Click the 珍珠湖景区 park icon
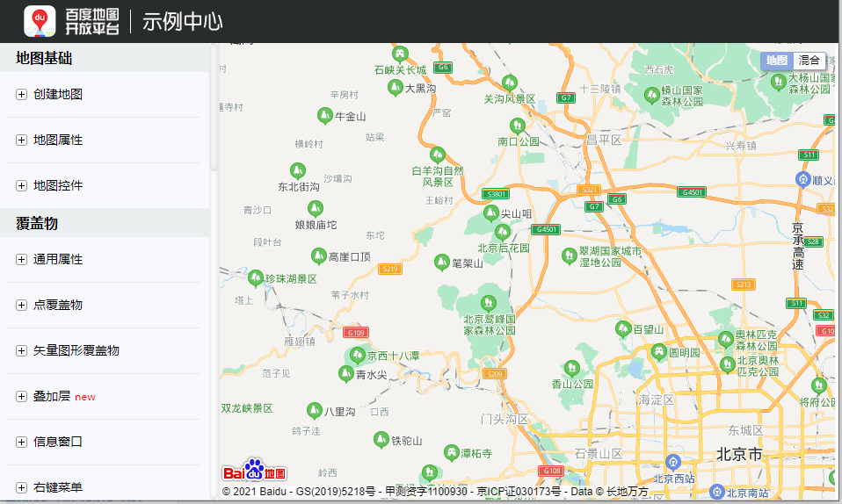Viewport: 842px width, 504px height. (x=256, y=278)
